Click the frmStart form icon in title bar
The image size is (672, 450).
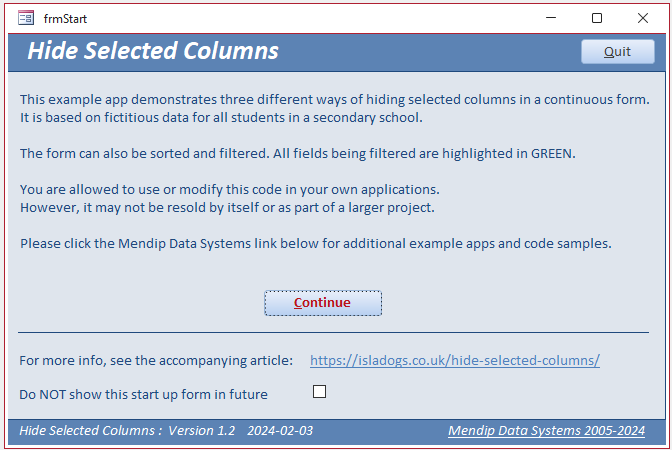(x=26, y=18)
